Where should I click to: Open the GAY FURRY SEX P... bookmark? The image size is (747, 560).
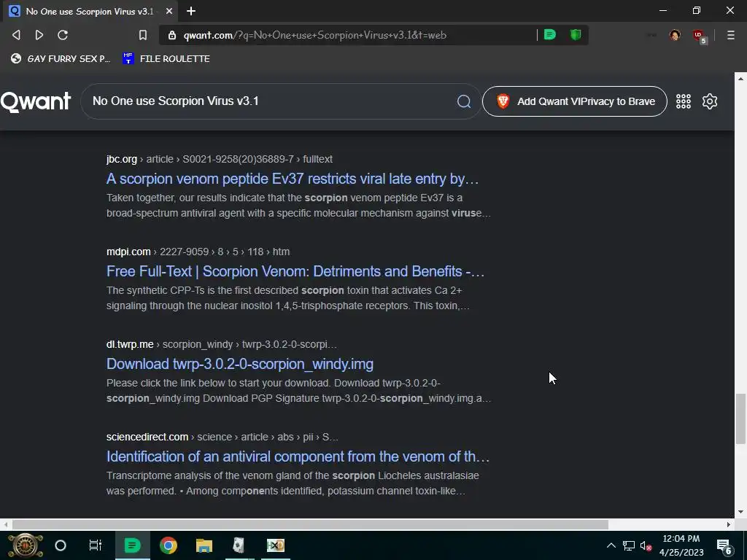pyautogui.click(x=60, y=58)
